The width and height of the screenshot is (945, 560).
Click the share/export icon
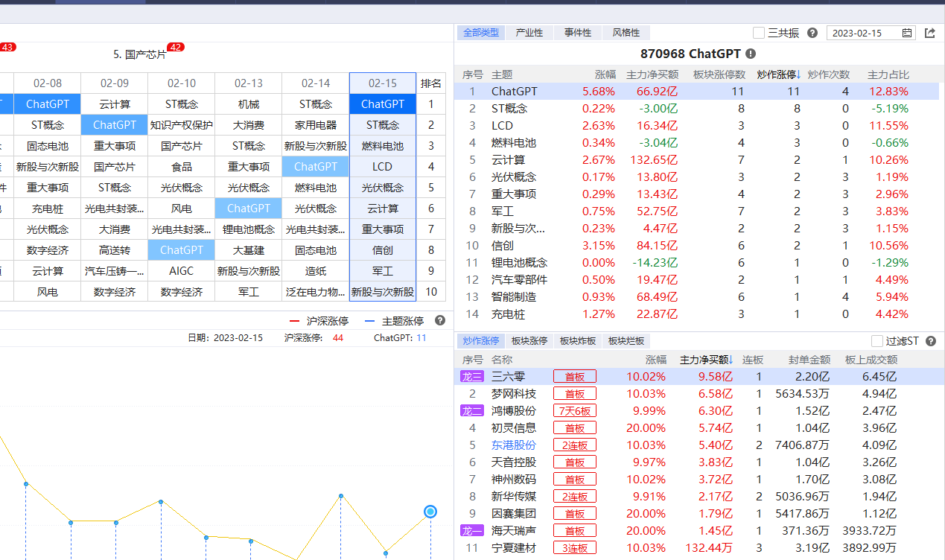(x=930, y=33)
